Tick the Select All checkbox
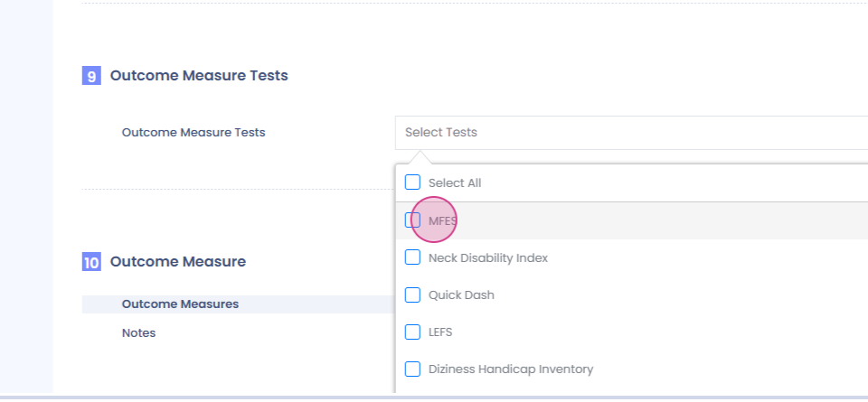The width and height of the screenshot is (868, 402). click(x=412, y=182)
